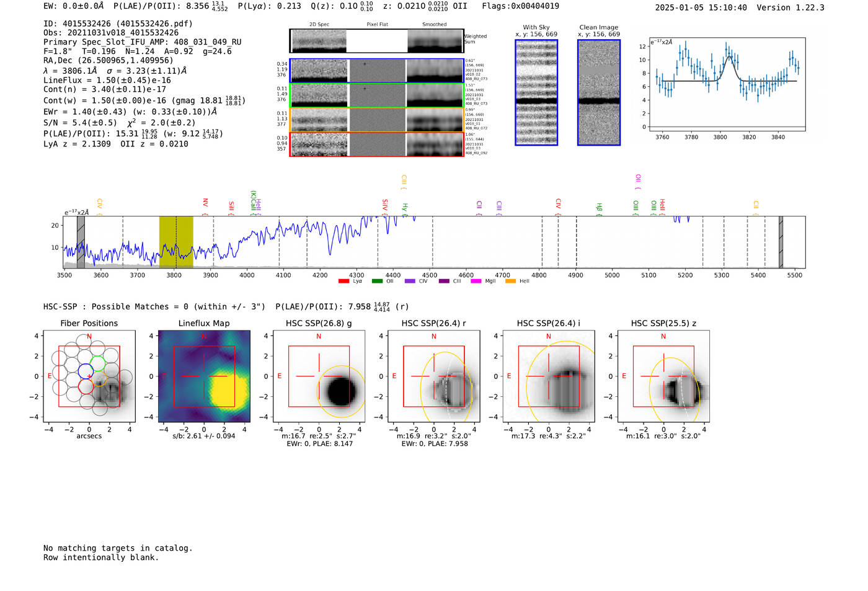Select the 'LineFlux = 1.50(±0.45)e-16' line
Viewport: 868px width, 591px height.
point(107,81)
